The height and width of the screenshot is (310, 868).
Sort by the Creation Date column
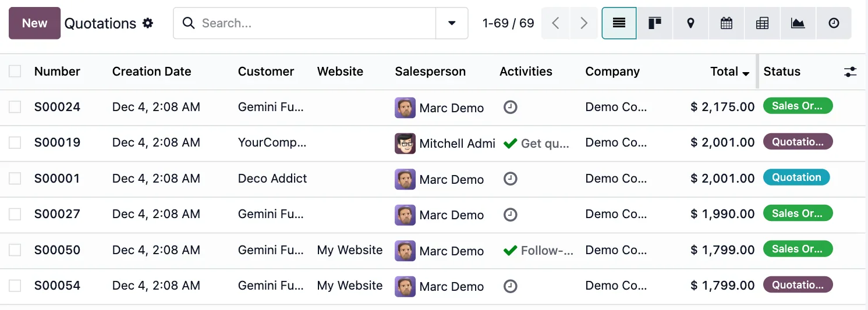coord(151,72)
